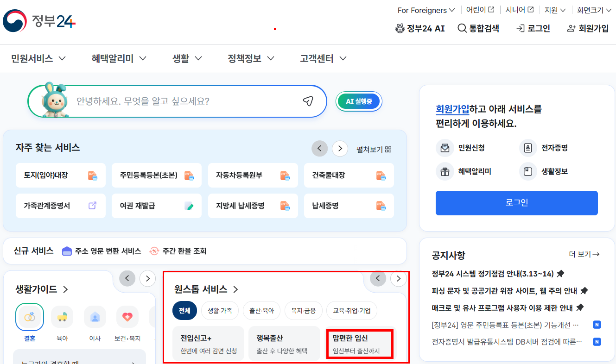Click the paper plane send icon in search bar
616x364 pixels.
click(307, 101)
